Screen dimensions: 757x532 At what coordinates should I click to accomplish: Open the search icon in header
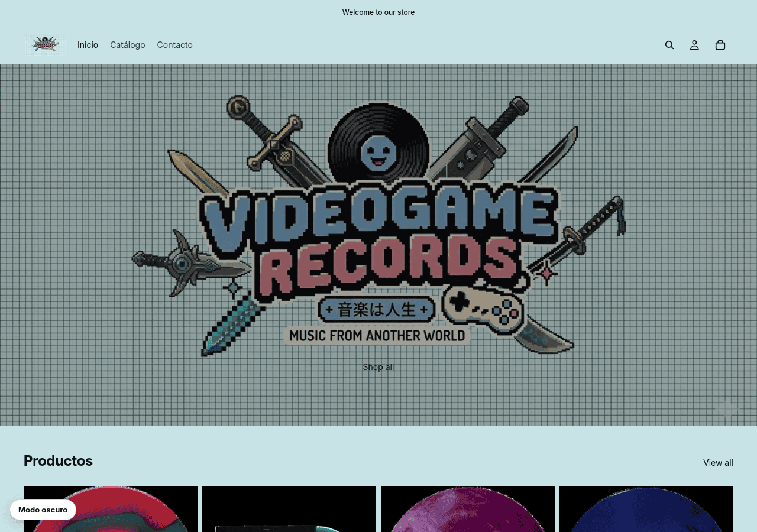click(x=669, y=45)
